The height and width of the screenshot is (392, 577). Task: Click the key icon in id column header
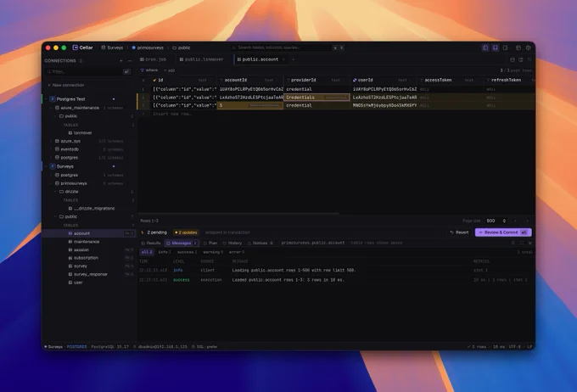point(154,80)
